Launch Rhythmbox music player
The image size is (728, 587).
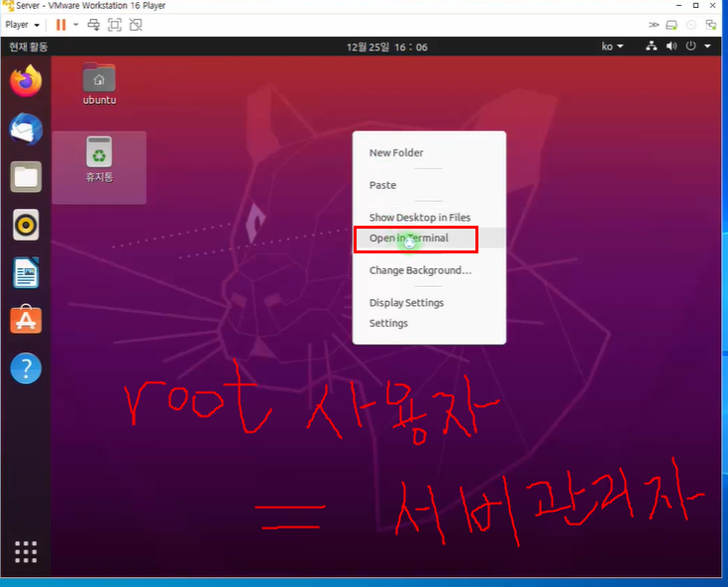point(26,225)
